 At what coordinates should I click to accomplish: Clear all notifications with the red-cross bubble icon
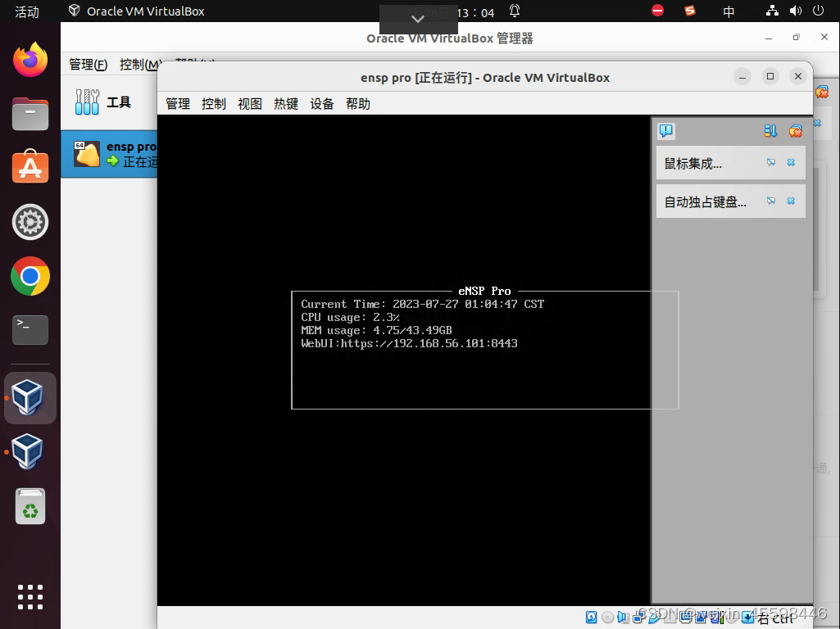click(796, 130)
